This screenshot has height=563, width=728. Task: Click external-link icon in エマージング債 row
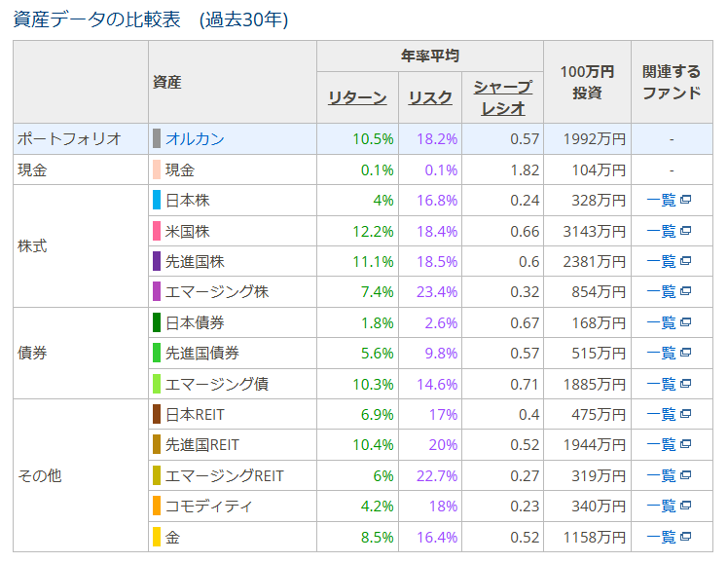685,384
